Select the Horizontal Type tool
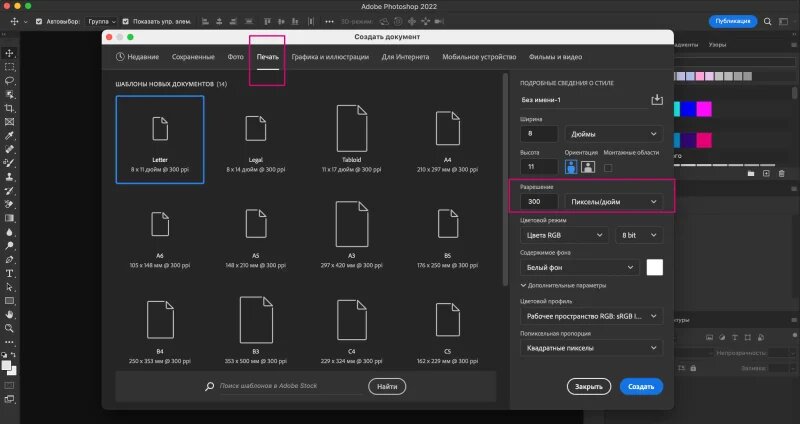This screenshot has width=800, height=424. pos(9,273)
